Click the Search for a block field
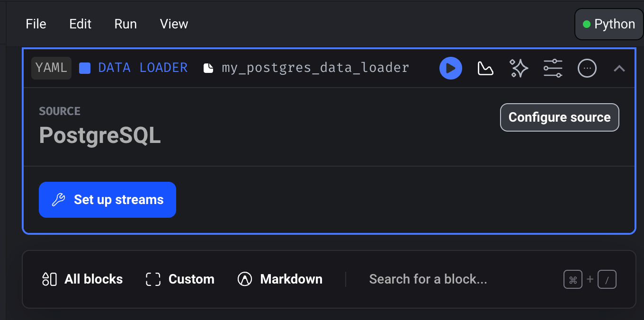The image size is (644, 320). 428,279
